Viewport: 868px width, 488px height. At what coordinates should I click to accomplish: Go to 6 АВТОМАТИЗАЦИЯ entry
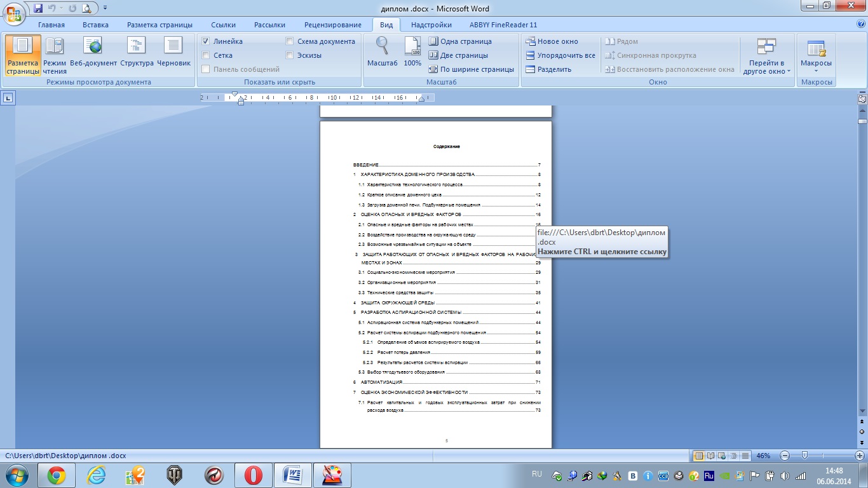(447, 382)
